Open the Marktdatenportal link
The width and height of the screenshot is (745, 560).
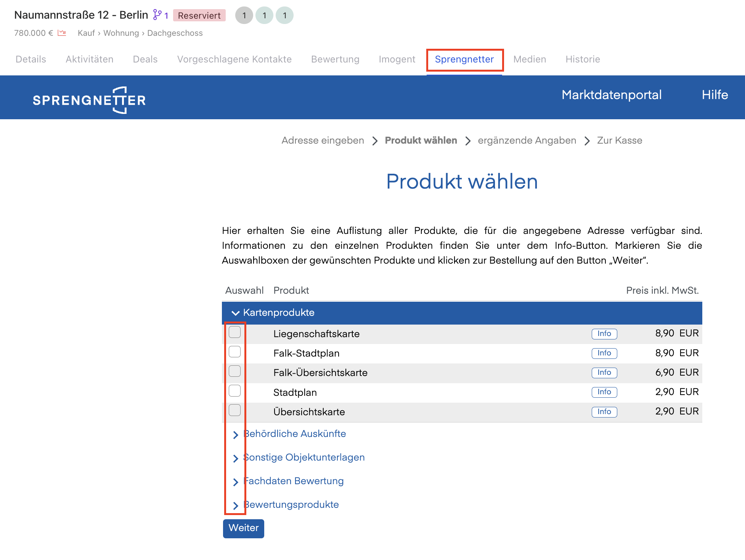[611, 95]
